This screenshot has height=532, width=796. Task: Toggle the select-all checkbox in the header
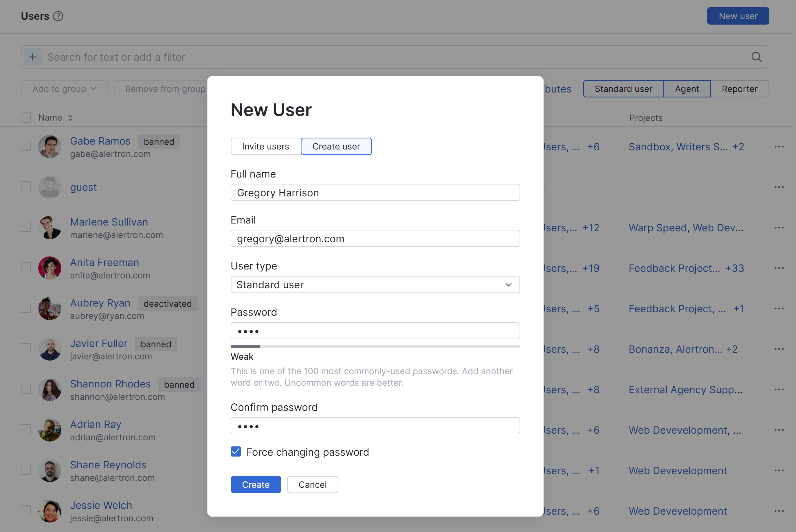click(25, 117)
